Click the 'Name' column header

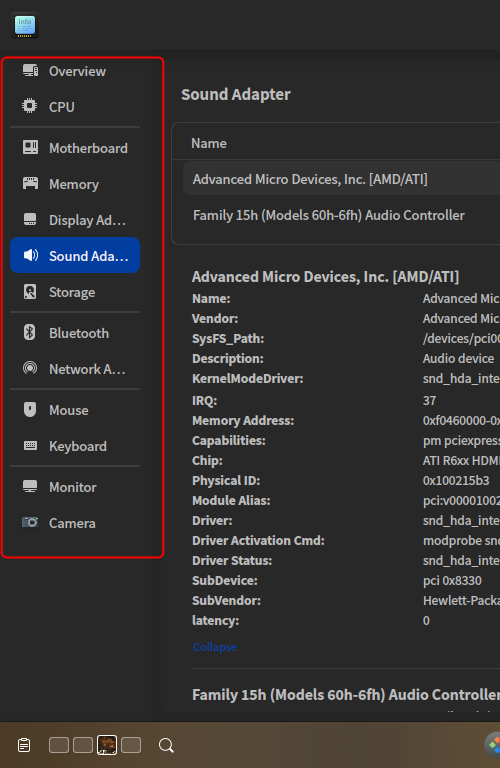209,143
